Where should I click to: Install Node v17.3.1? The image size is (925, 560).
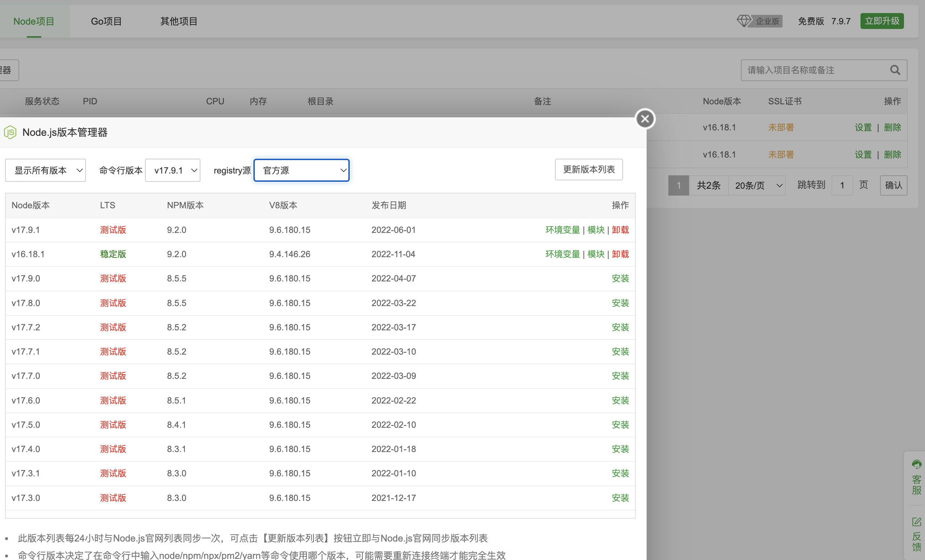(x=620, y=474)
